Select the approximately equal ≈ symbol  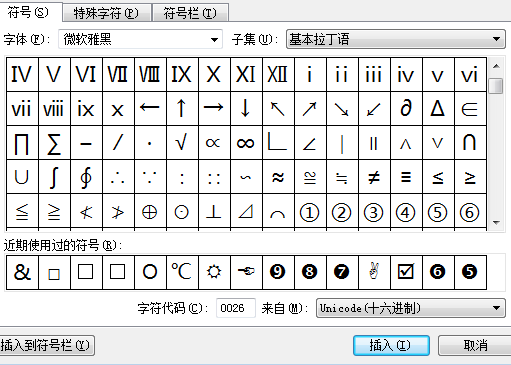[x=278, y=177]
